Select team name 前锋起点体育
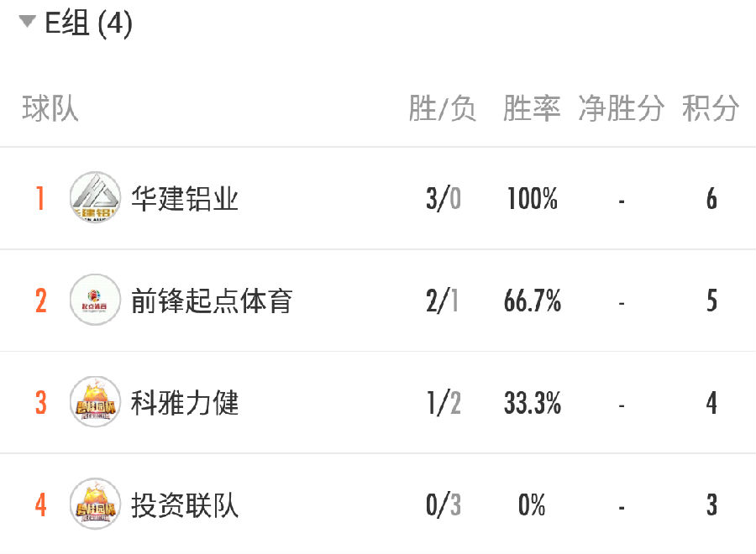This screenshot has width=756, height=554. (x=212, y=301)
